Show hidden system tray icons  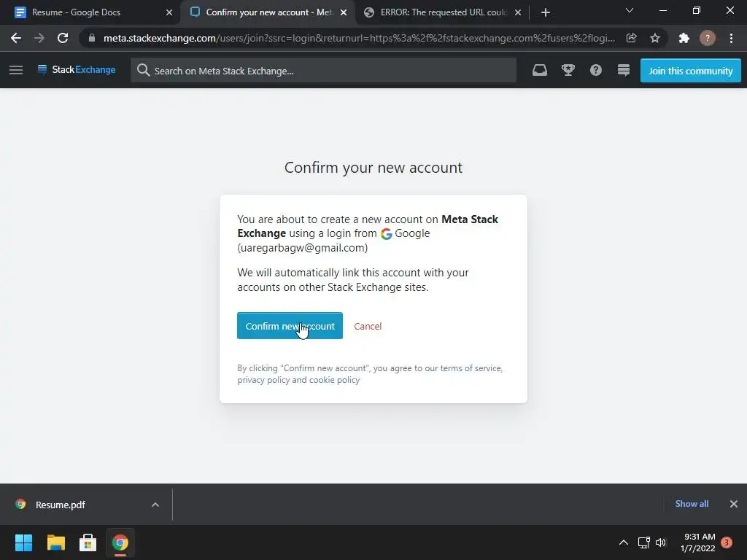623,542
